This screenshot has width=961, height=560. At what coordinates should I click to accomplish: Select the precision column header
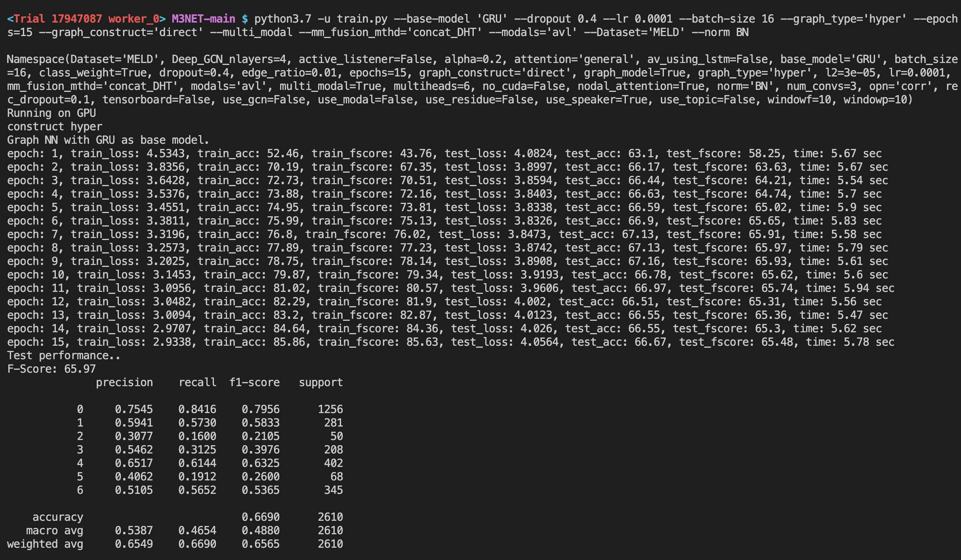point(124,382)
